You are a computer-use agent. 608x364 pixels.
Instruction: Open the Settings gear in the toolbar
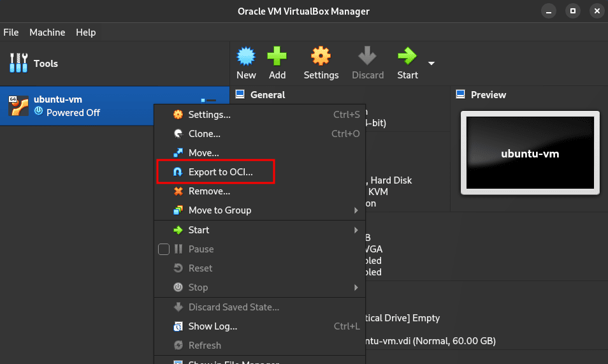(x=321, y=56)
